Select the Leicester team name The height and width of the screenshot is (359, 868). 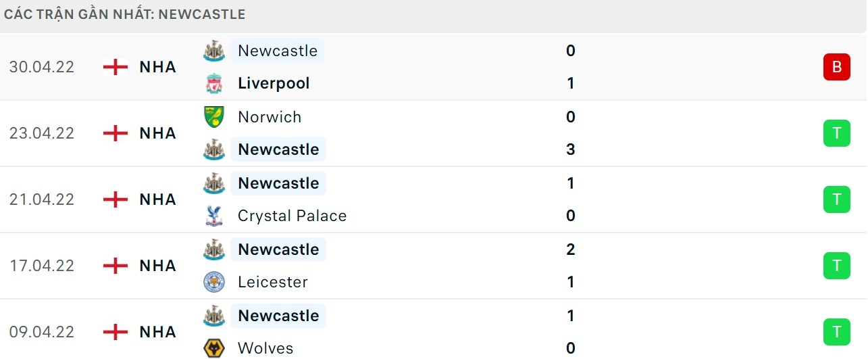coord(273,282)
